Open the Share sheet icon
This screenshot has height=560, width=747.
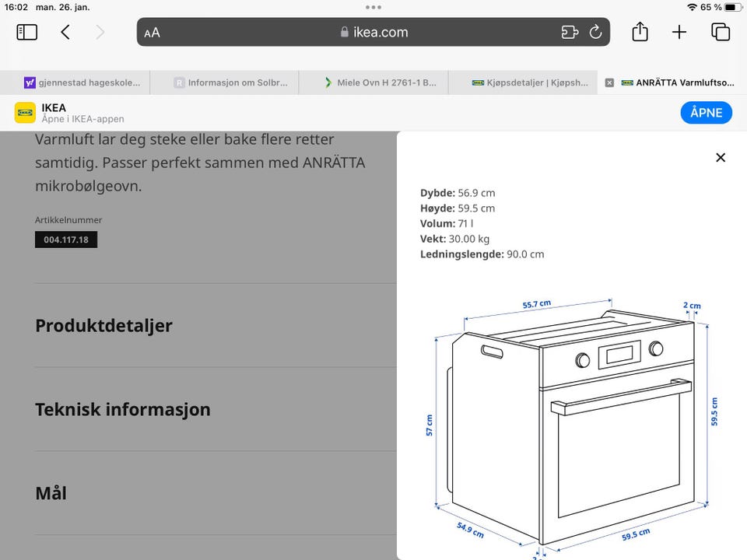click(x=640, y=32)
